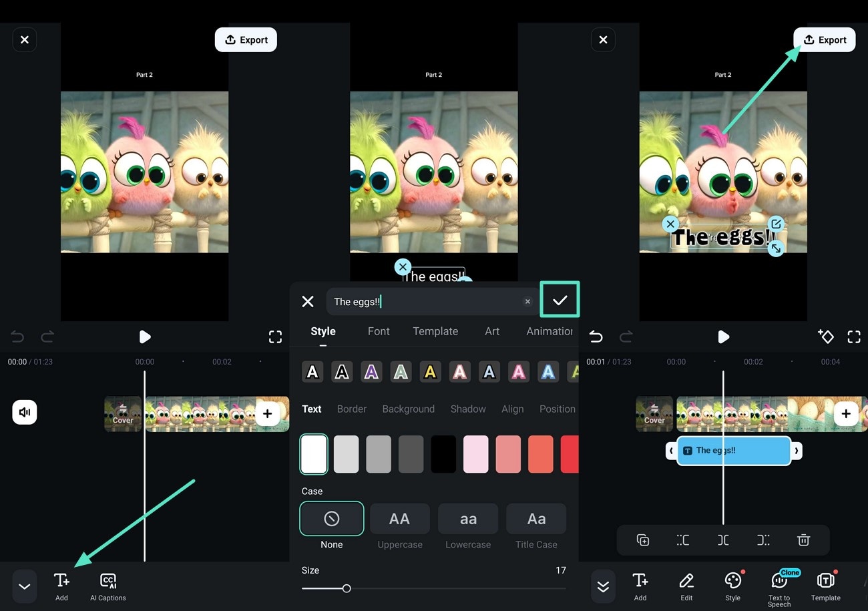
Task: Trim the clip start to playhead
Action: point(683,540)
